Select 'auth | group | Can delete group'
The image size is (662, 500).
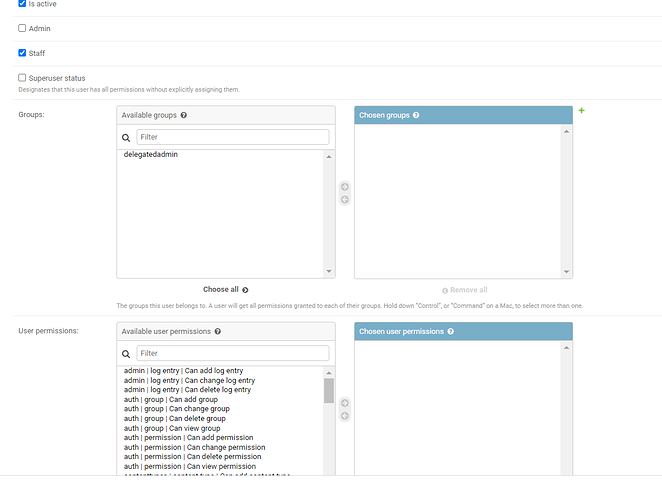click(174, 418)
